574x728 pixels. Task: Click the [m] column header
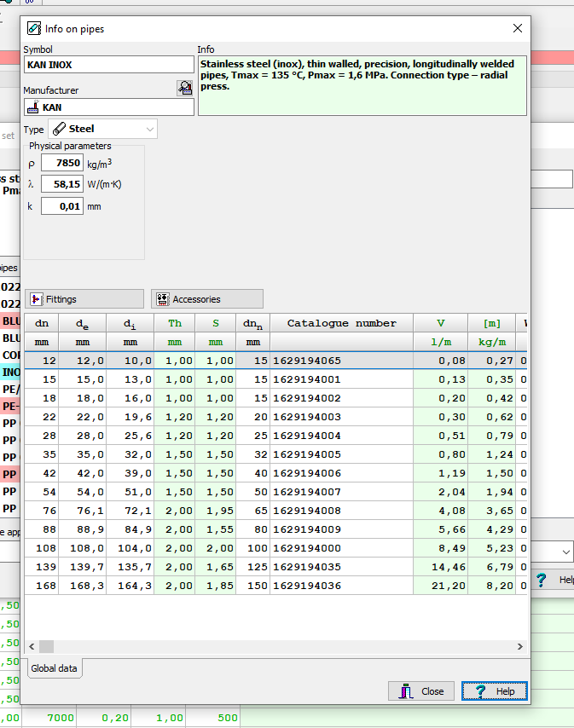click(492, 323)
